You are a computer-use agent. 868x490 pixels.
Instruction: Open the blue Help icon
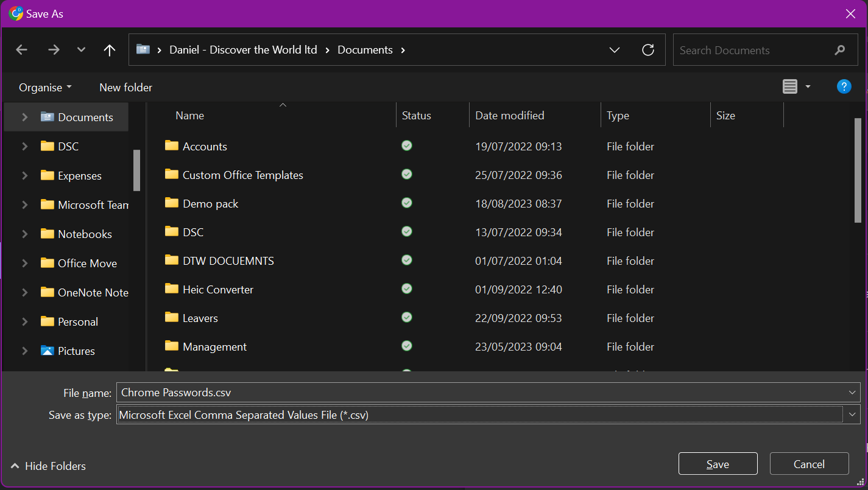click(844, 87)
